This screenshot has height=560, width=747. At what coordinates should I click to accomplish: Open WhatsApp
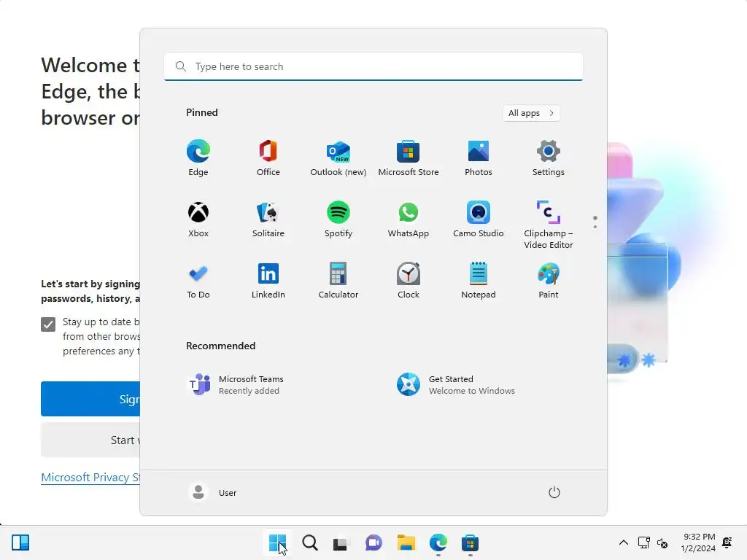point(409,219)
